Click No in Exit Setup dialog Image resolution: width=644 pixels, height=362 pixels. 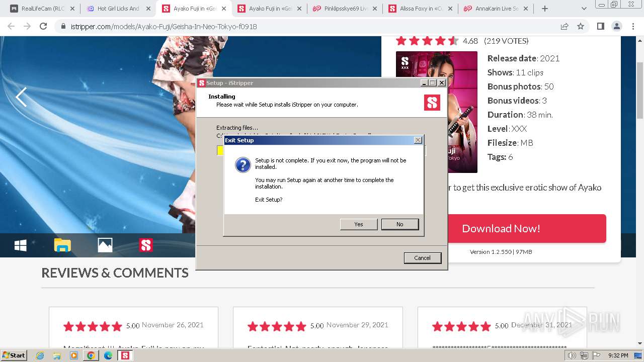400,224
